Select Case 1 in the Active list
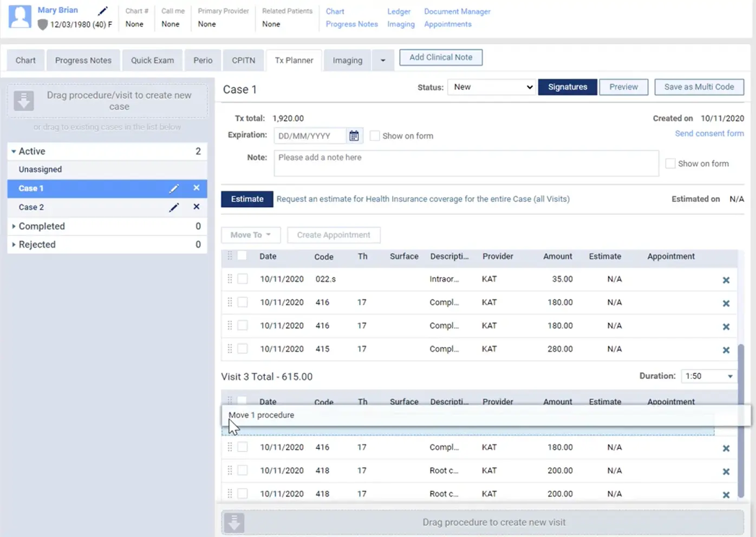756x537 pixels. 107,188
